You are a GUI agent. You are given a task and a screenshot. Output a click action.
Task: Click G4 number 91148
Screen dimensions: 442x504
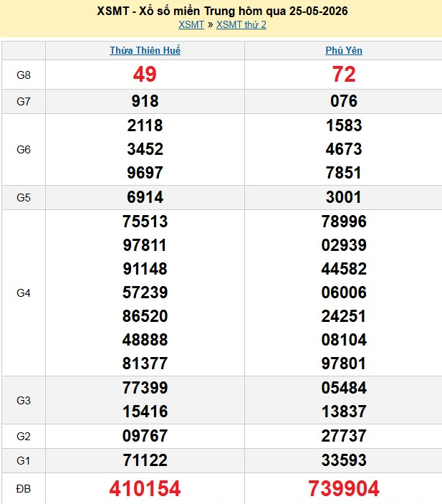pos(145,269)
